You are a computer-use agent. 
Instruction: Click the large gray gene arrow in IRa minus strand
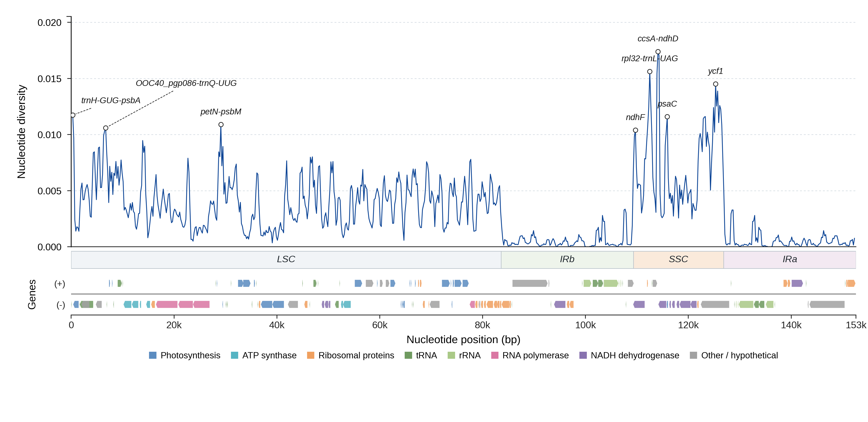coord(827,305)
